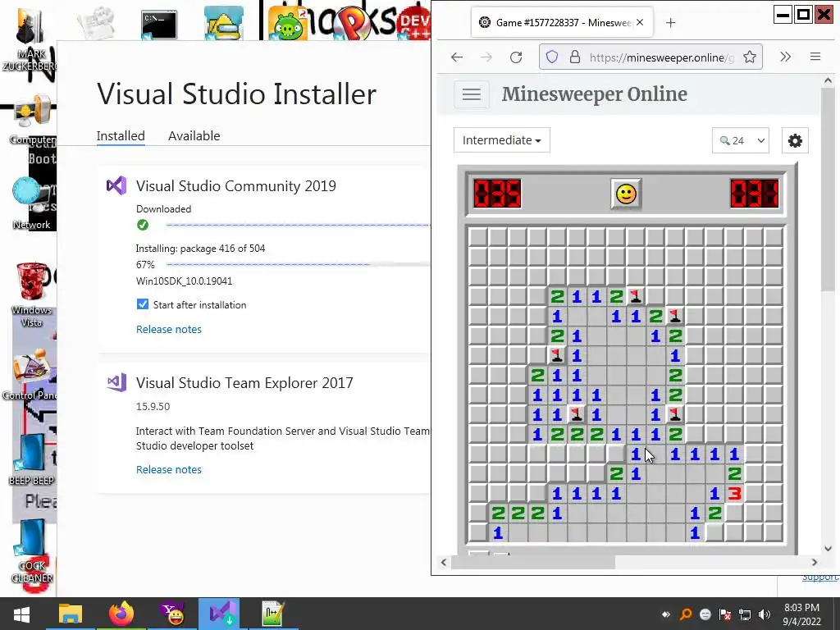Screen dimensions: 840x630
Task: Open Control Panel desktop icon
Action: [31, 375]
